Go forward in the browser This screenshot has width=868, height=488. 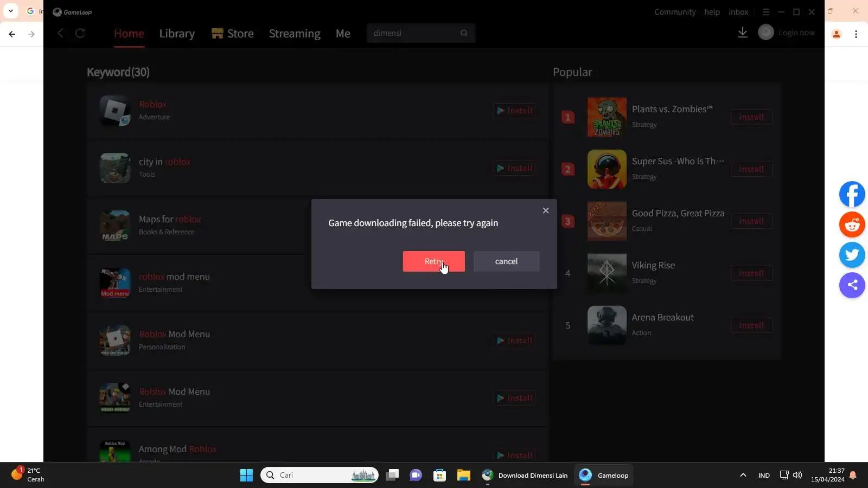31,34
